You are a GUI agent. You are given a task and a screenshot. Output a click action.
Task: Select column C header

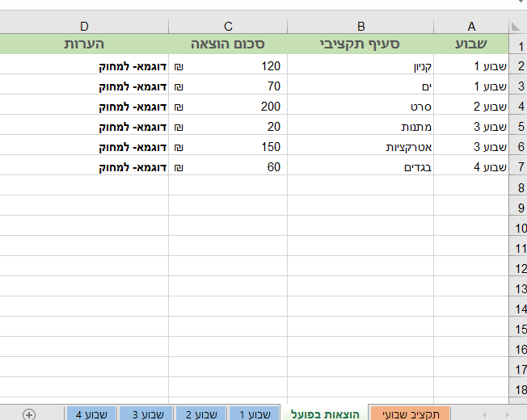click(x=228, y=26)
